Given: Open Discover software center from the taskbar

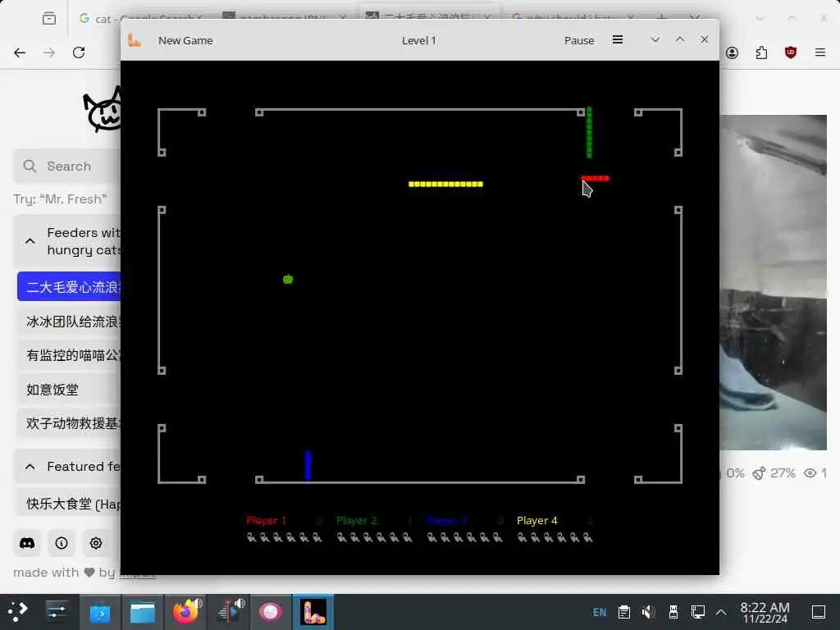Looking at the screenshot, I should 99,612.
